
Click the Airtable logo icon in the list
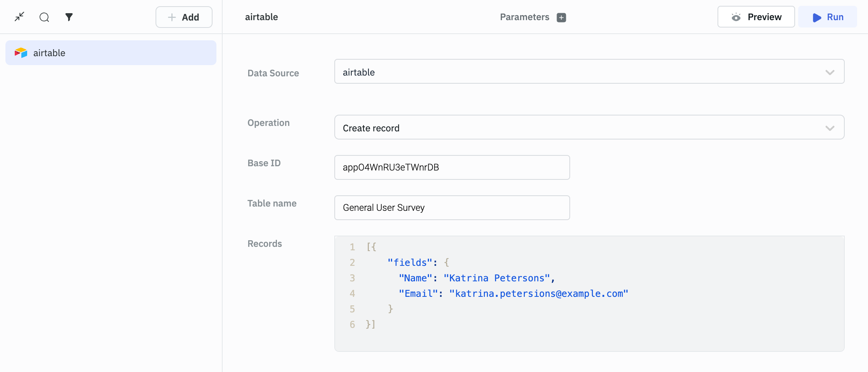(21, 53)
